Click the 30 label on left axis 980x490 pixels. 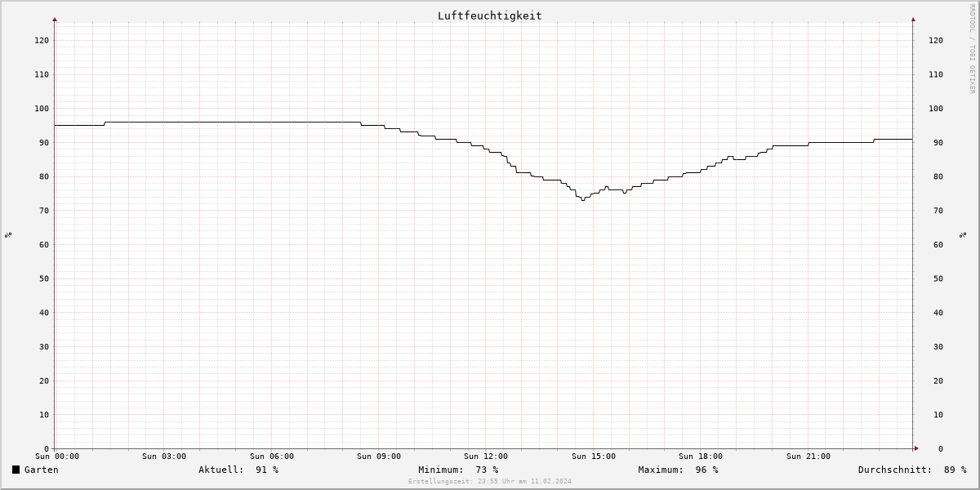tap(44, 346)
